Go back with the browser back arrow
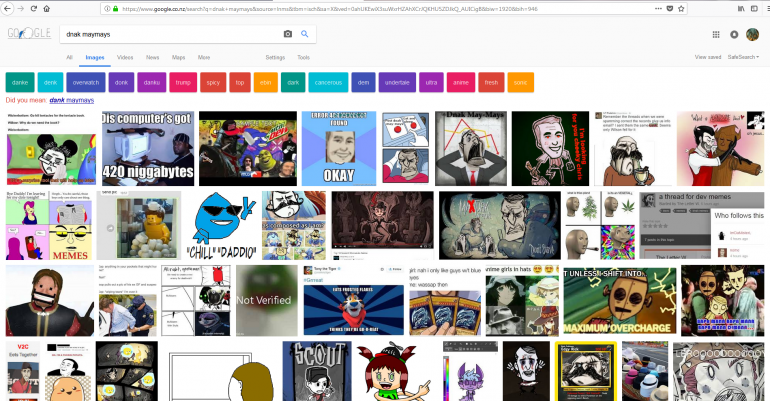 pyautogui.click(x=7, y=8)
